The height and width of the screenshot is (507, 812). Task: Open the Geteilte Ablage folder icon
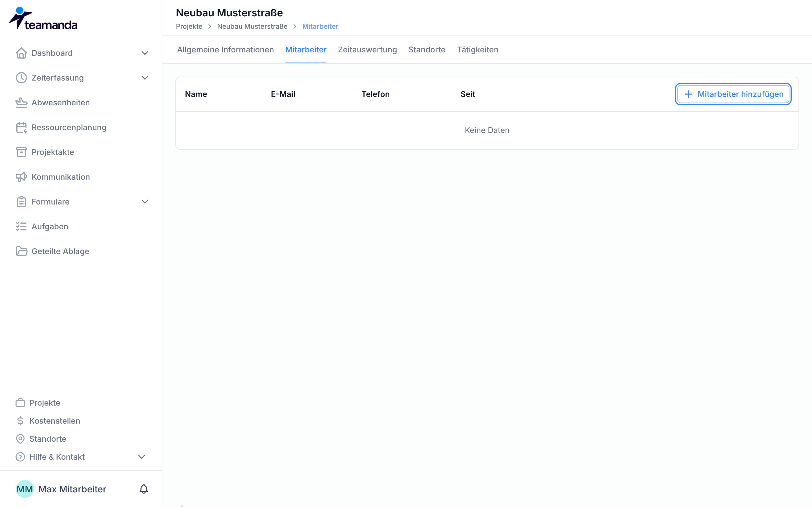pyautogui.click(x=21, y=251)
